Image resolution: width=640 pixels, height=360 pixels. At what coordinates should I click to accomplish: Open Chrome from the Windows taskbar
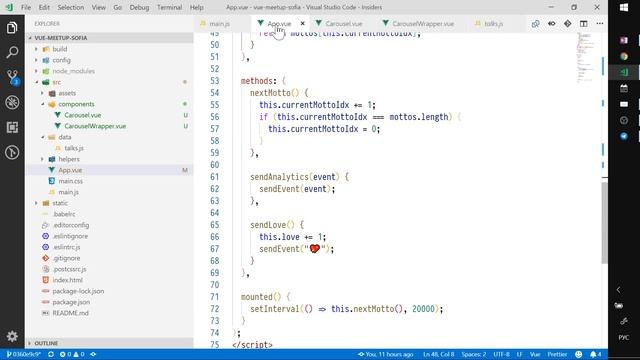(x=624, y=56)
